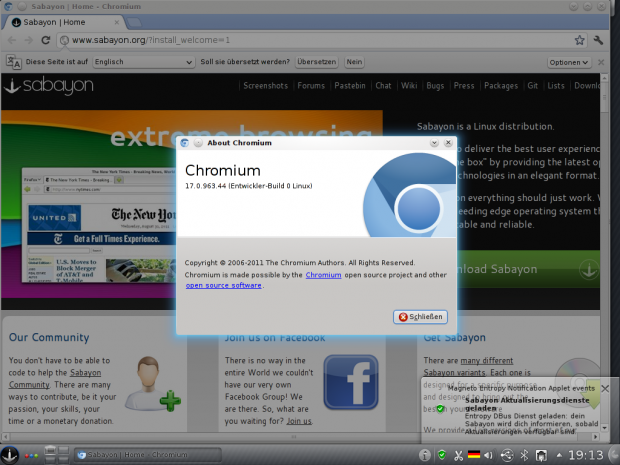Open the Git nav link

click(x=533, y=86)
